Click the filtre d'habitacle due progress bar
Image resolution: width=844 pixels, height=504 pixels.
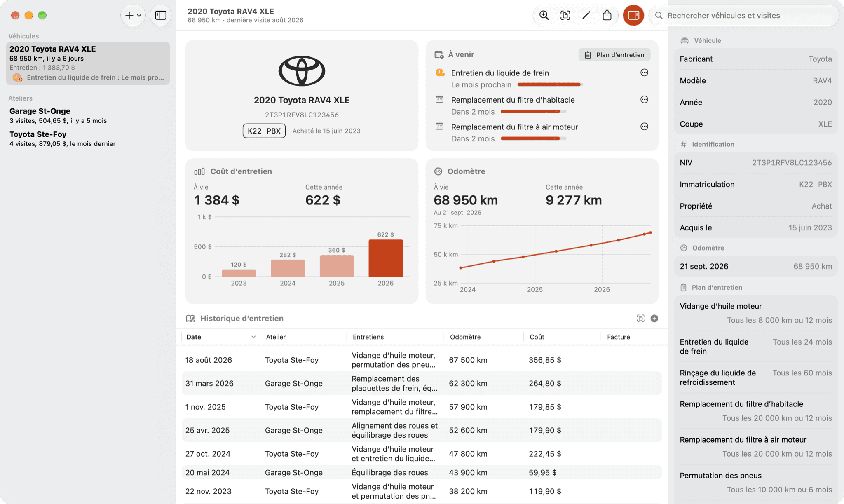coord(533,111)
